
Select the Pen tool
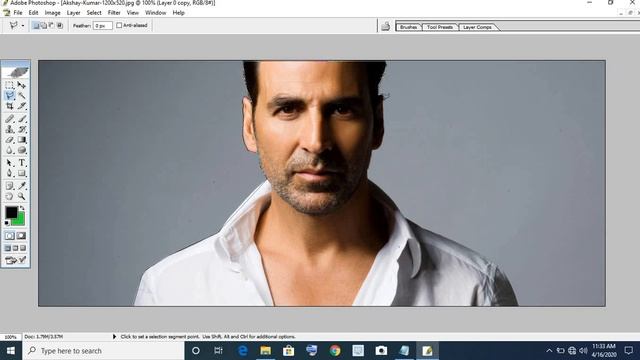10,173
